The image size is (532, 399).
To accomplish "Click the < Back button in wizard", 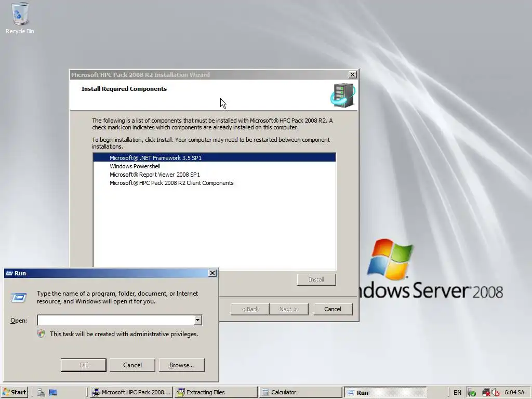I will (x=250, y=309).
